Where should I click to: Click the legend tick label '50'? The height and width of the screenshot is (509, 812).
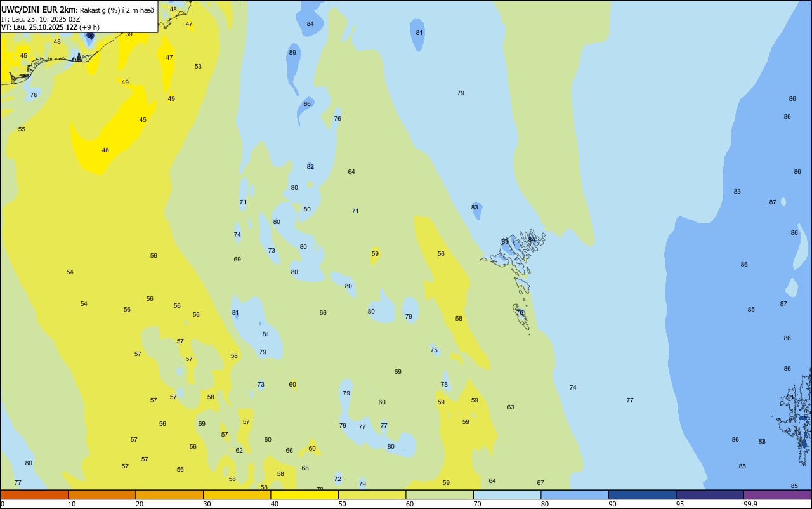[343, 504]
